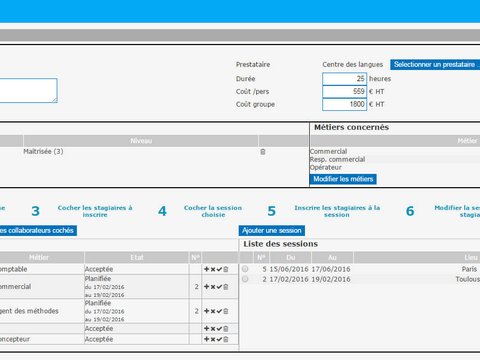Screen dimensions: 480x360
Task: Click the Liste des sessions heading
Action: click(280, 244)
